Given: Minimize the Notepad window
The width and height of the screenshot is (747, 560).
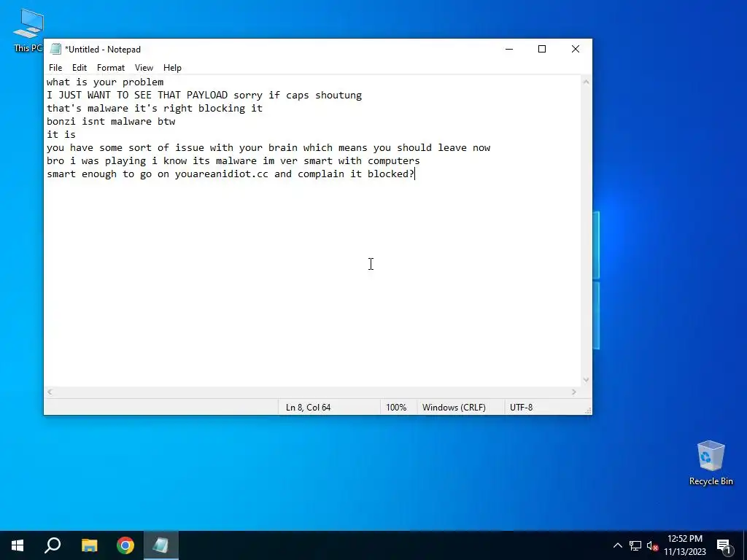Looking at the screenshot, I should tap(508, 49).
